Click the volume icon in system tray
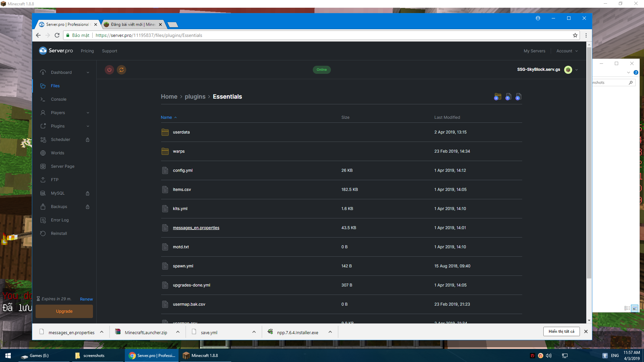Viewport: 644px width, 362px height. pos(549,356)
